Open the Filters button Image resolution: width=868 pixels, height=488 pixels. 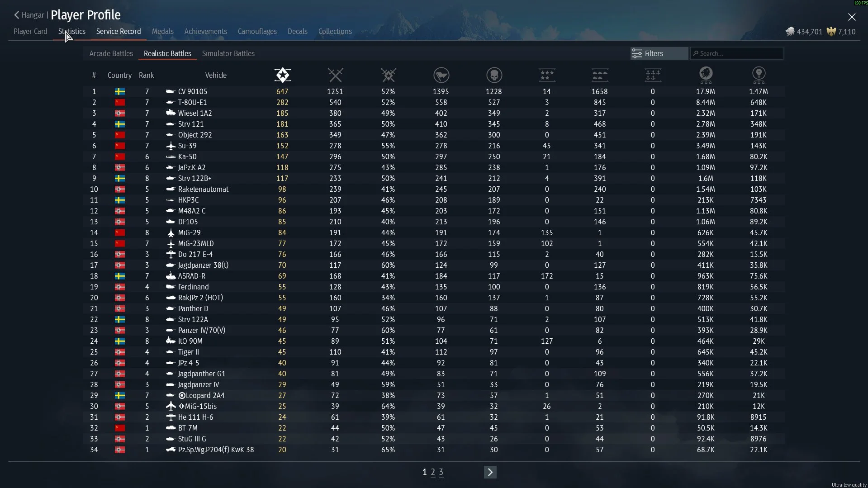point(659,53)
